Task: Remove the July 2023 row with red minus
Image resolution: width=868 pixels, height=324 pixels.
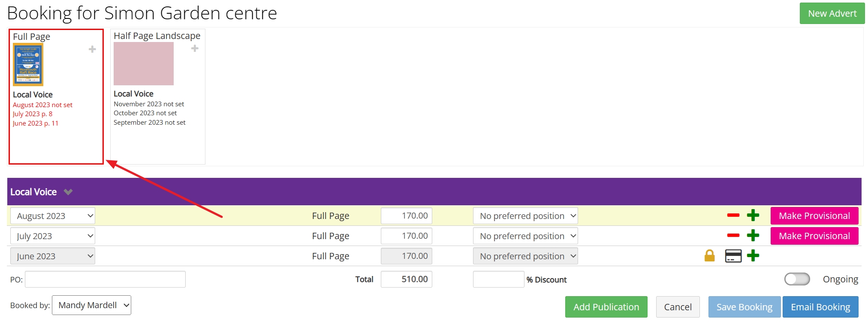Action: [x=733, y=235]
